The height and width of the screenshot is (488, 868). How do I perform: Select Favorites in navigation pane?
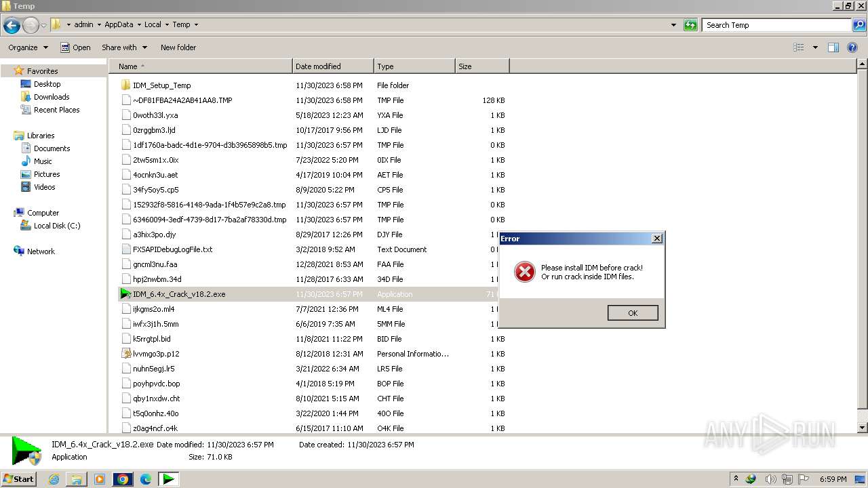tap(42, 71)
